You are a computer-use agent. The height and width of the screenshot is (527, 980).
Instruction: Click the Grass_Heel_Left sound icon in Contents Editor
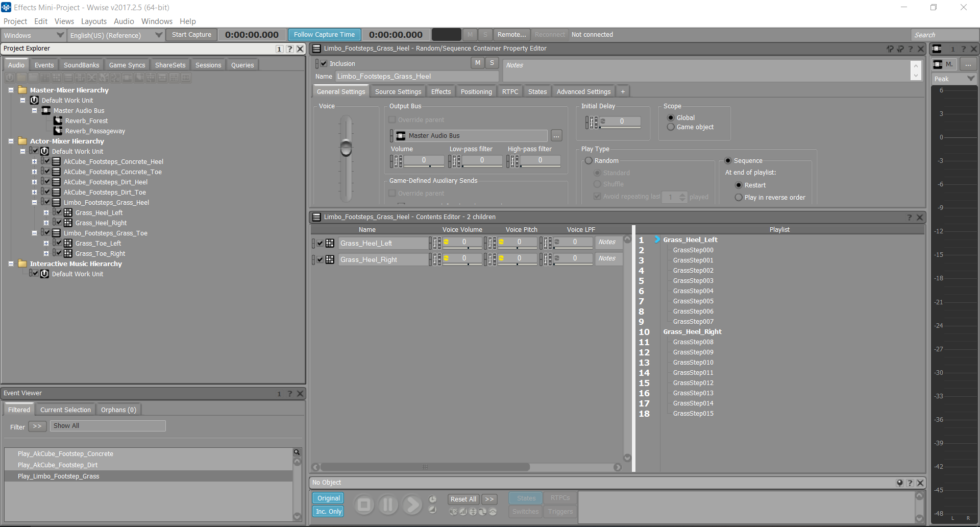(x=330, y=243)
